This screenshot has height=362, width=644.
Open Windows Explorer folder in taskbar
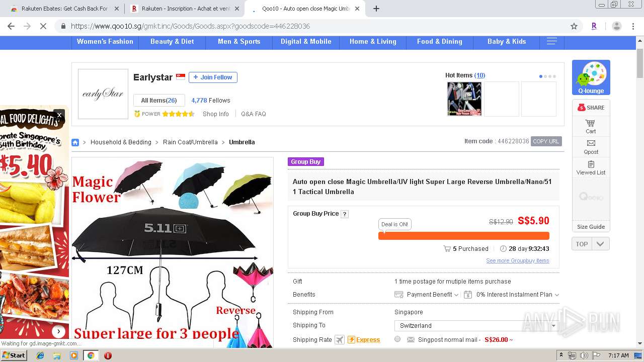point(57,355)
